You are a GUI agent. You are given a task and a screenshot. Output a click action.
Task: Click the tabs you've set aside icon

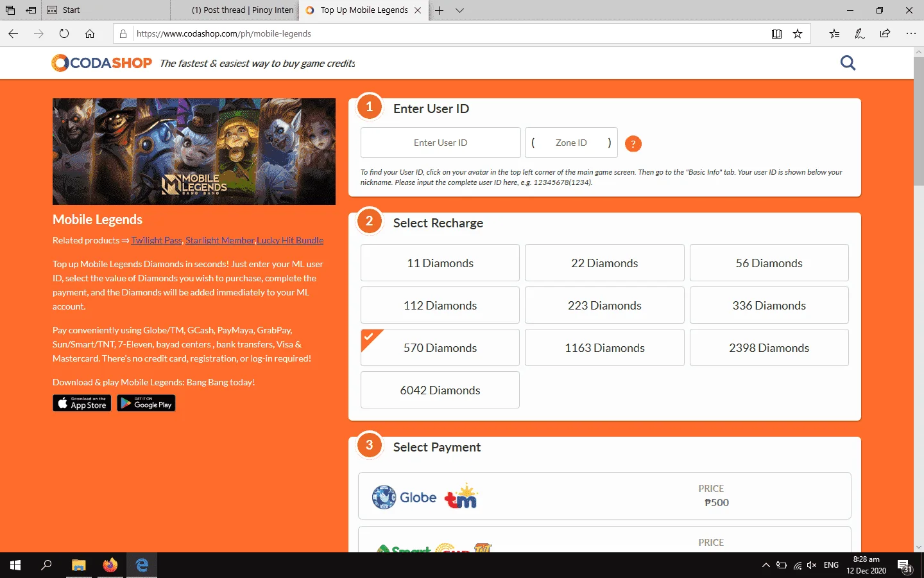[10, 10]
